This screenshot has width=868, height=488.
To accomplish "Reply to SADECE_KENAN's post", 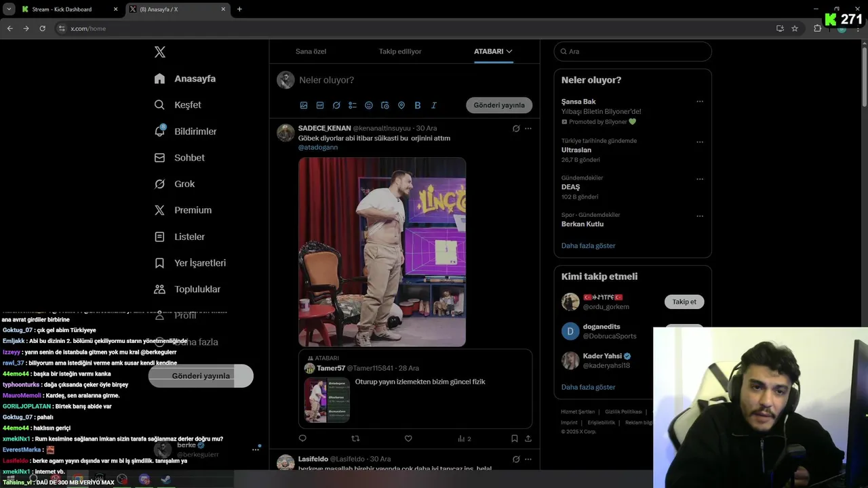I will [x=302, y=439].
